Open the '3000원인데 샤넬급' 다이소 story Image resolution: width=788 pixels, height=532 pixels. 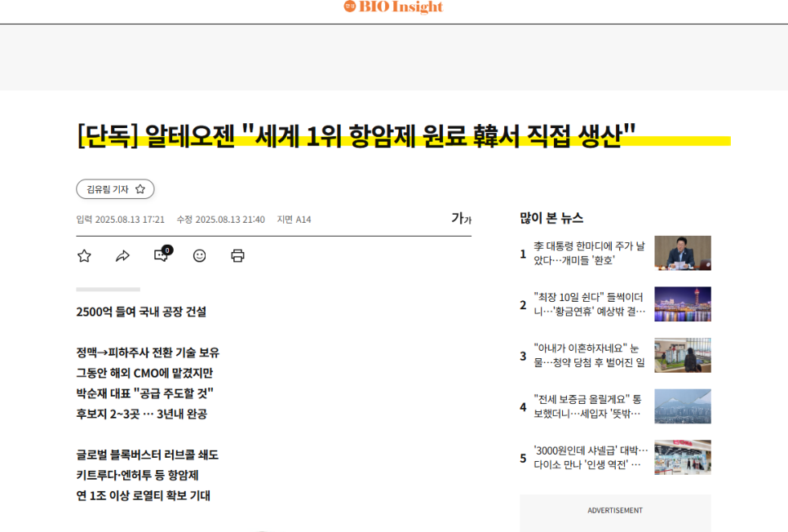(x=591, y=457)
